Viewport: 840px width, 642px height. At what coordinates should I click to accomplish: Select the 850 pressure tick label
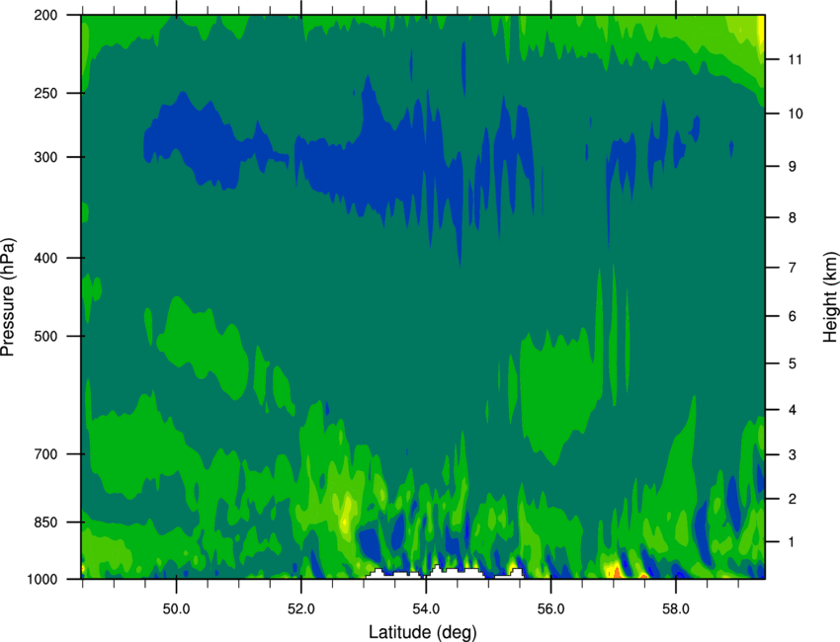click(45, 522)
